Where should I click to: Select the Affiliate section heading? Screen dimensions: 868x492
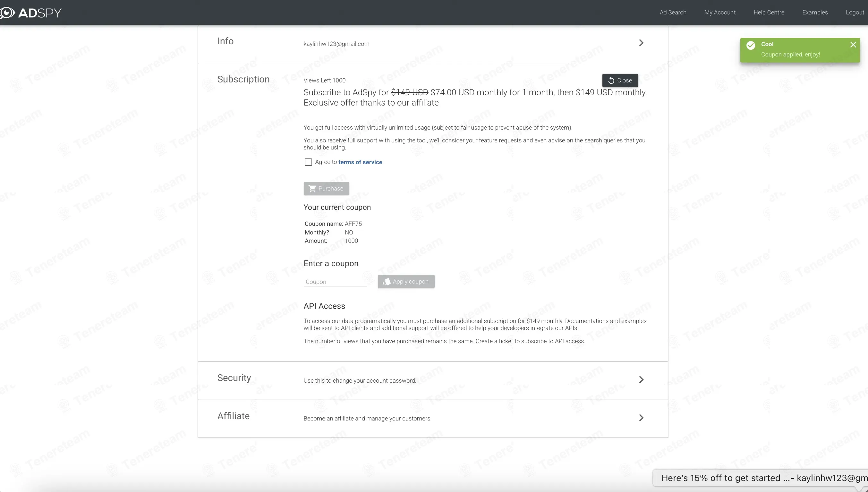click(x=233, y=416)
